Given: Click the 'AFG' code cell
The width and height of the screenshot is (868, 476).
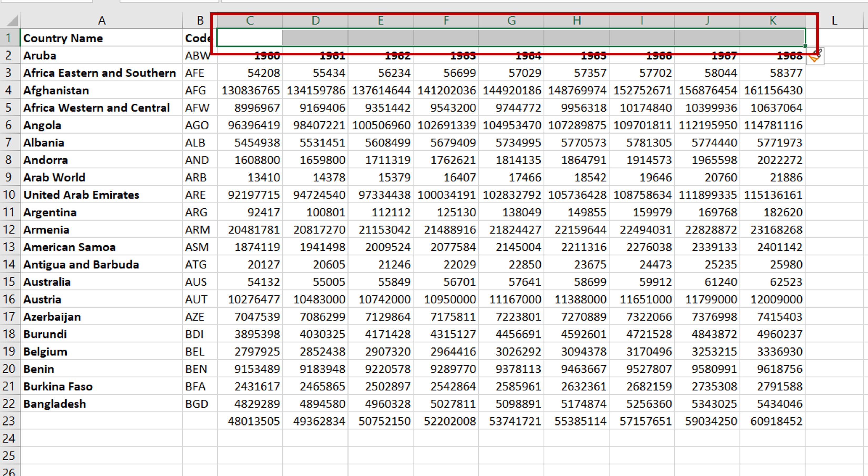Looking at the screenshot, I should [x=200, y=90].
